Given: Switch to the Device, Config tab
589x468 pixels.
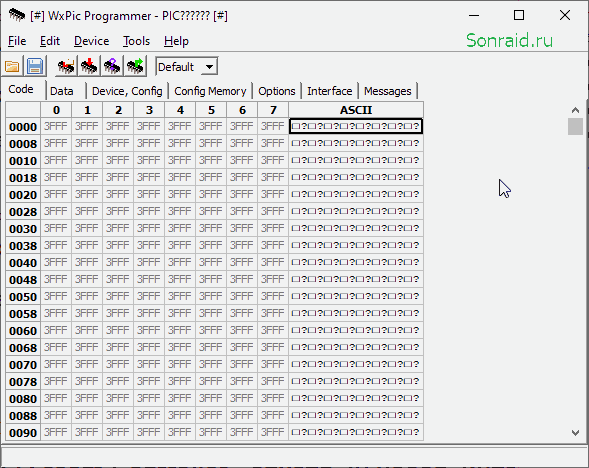Looking at the screenshot, I should click(127, 91).
